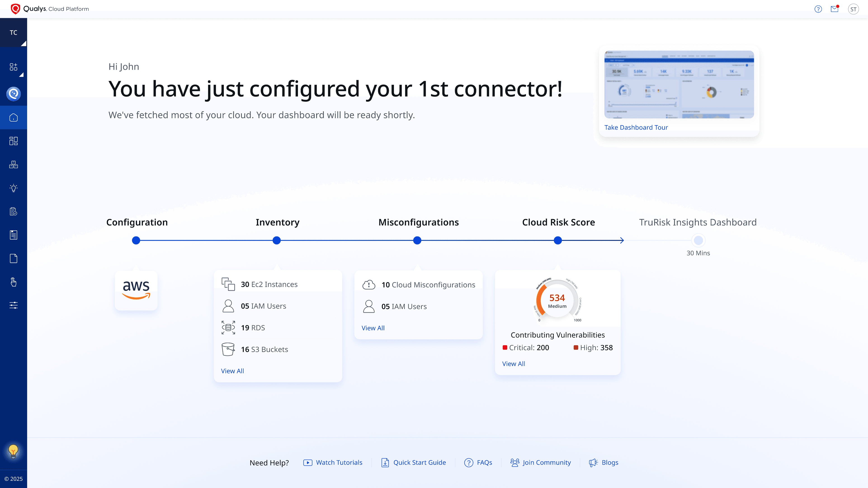Click View All in Misconfigurations card
This screenshot has width=868, height=488.
(373, 328)
